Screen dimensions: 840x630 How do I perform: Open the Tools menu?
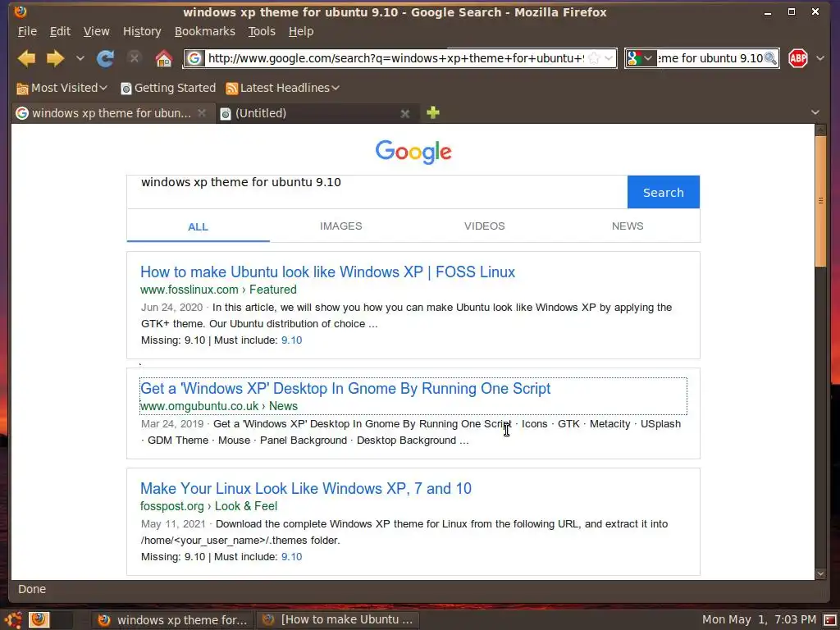(x=262, y=32)
